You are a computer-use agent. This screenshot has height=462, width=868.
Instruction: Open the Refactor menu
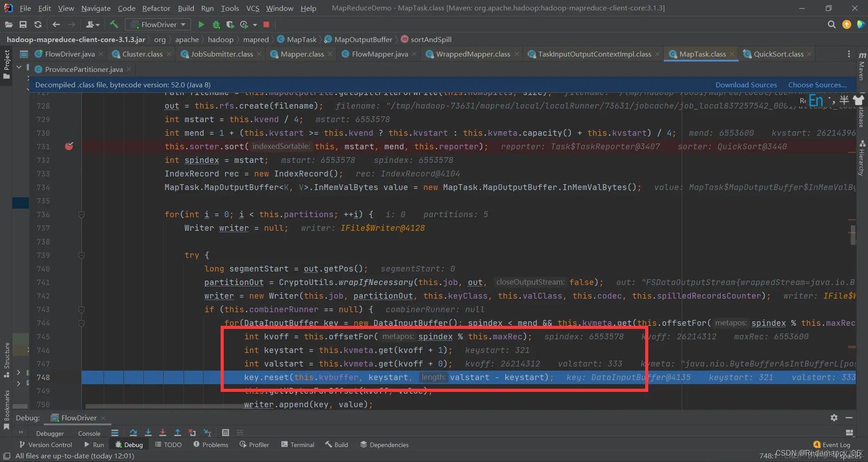click(156, 8)
